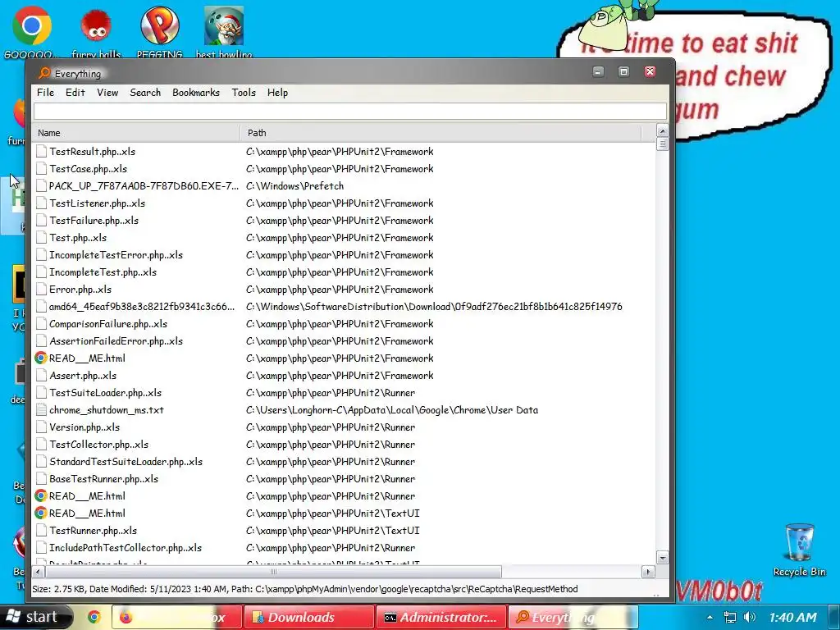Open the Google Chrome desktop icon
The width and height of the screenshot is (840, 630).
[x=32, y=31]
